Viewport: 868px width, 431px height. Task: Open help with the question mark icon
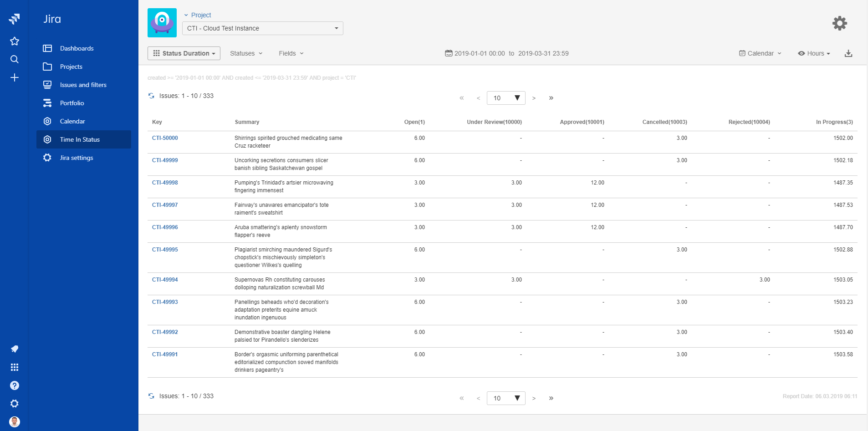14,385
